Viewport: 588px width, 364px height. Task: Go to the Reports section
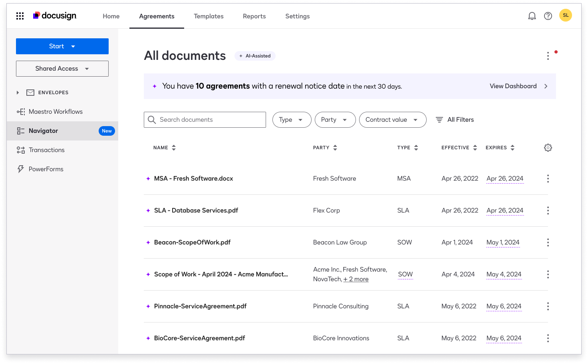254,16
